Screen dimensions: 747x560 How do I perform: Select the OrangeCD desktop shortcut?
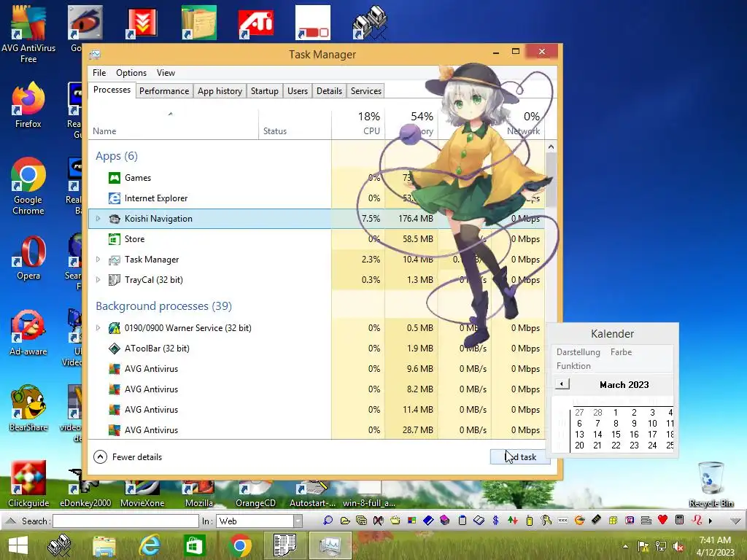click(x=255, y=494)
